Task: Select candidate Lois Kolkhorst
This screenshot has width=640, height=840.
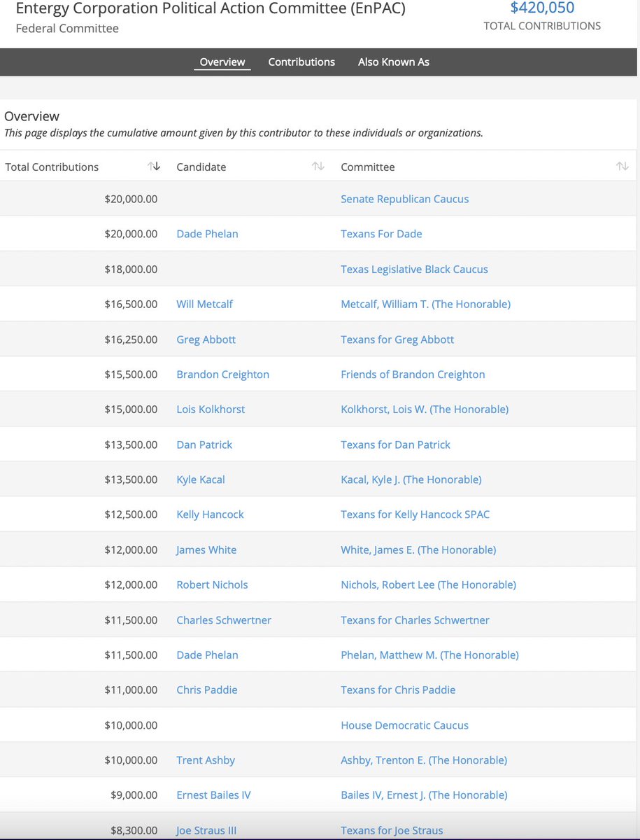Action: point(211,409)
